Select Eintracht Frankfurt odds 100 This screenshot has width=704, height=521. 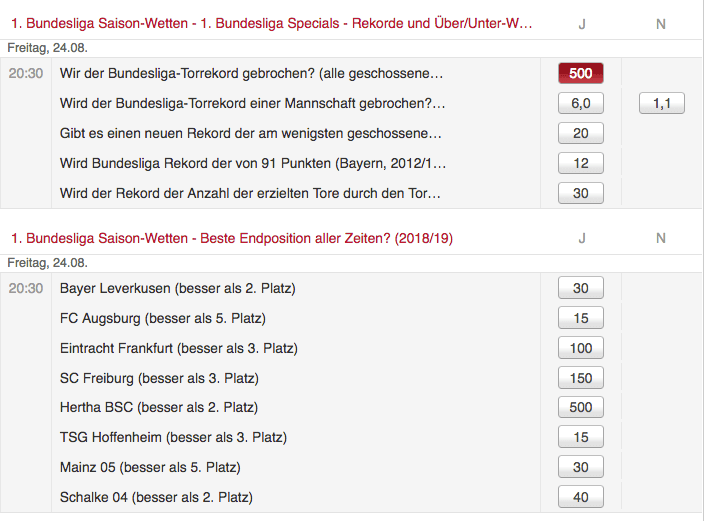coord(581,348)
